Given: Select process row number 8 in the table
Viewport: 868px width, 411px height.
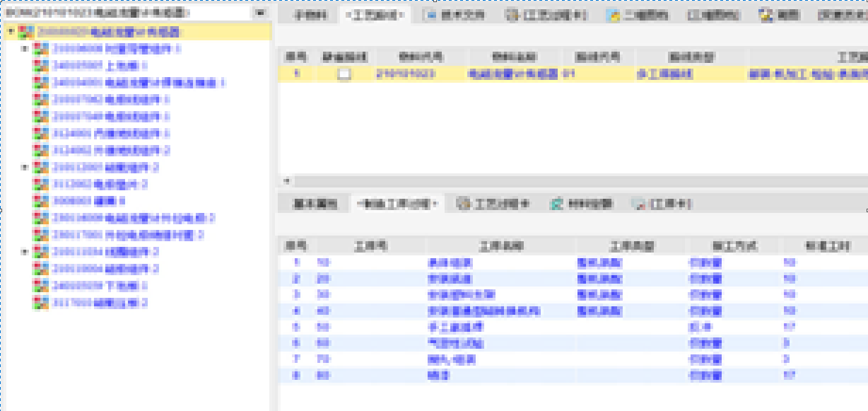Looking at the screenshot, I should [296, 376].
